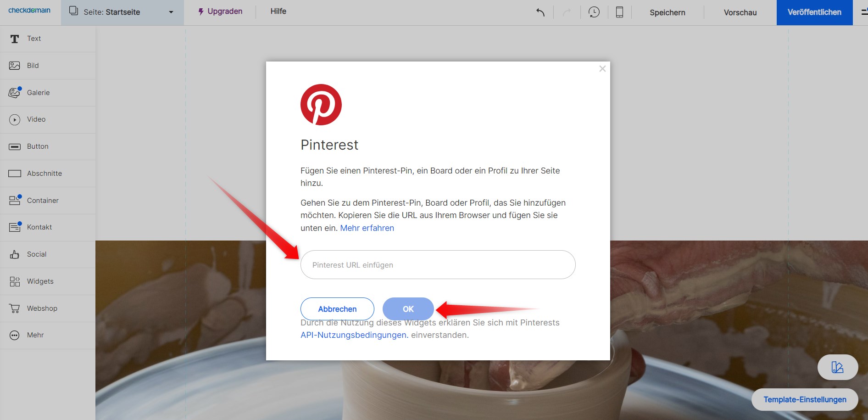The width and height of the screenshot is (868, 420).
Task: Click the Pinterest URL input field
Action: click(x=437, y=265)
